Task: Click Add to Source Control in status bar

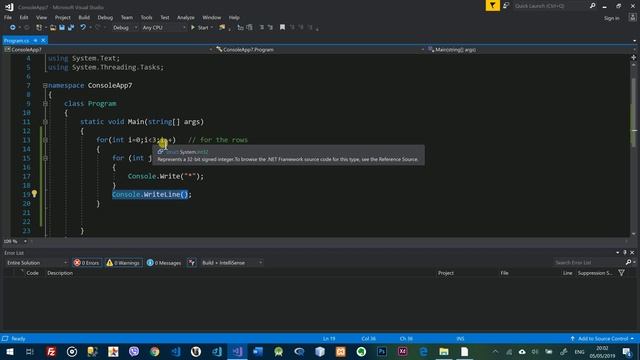Action: click(x=602, y=338)
